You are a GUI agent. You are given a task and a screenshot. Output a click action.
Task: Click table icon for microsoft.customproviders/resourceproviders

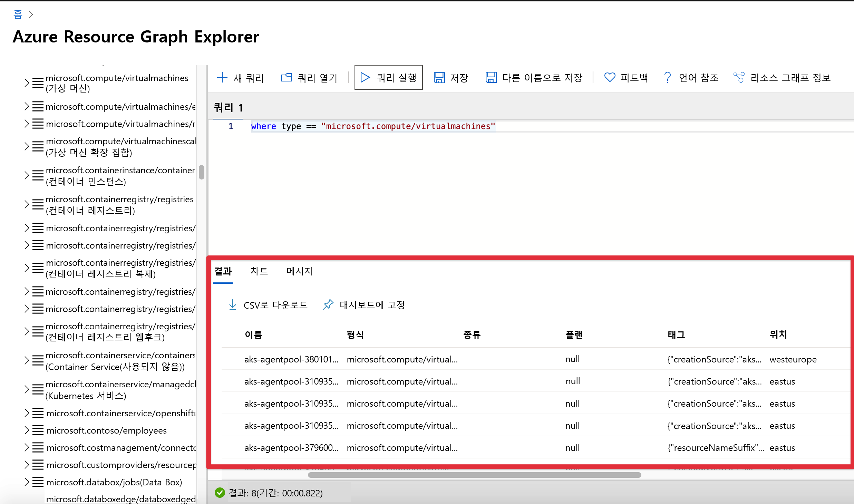[38, 465]
